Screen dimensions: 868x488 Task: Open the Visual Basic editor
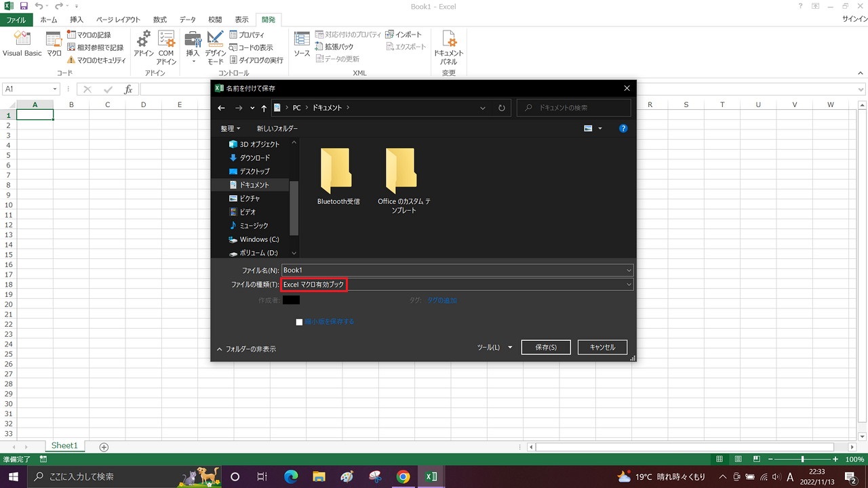click(x=22, y=45)
